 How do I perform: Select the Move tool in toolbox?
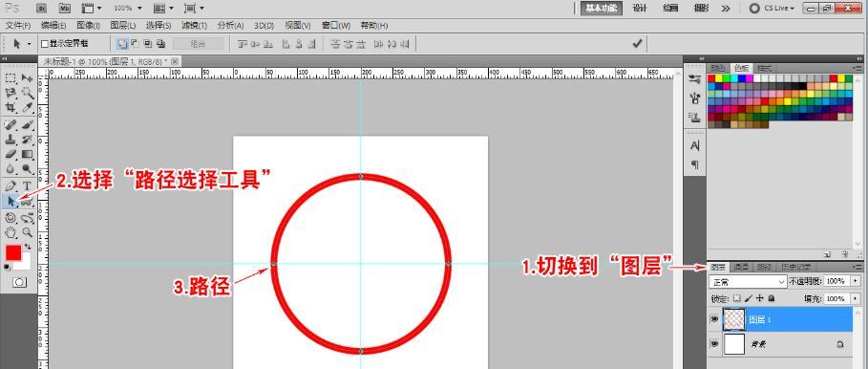click(27, 78)
